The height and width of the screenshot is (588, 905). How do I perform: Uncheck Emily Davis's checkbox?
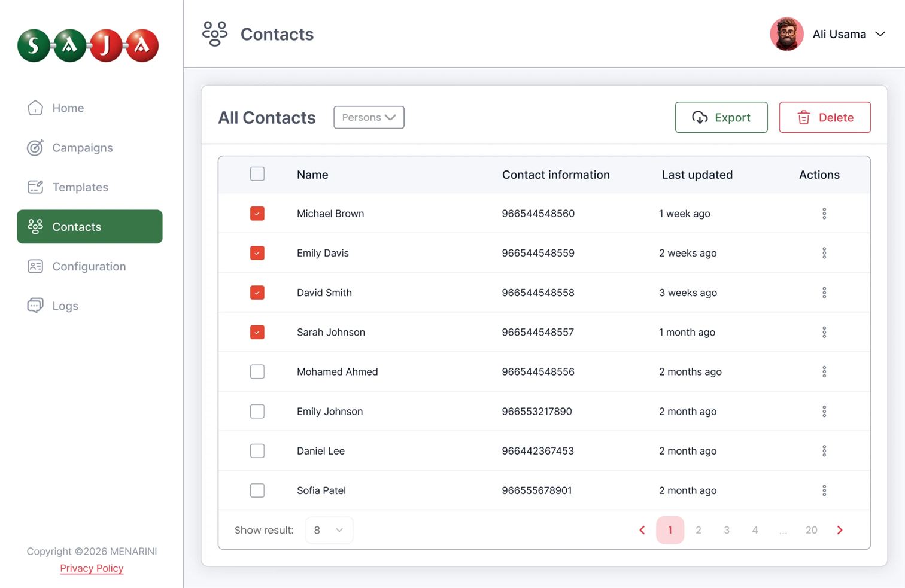(x=257, y=253)
